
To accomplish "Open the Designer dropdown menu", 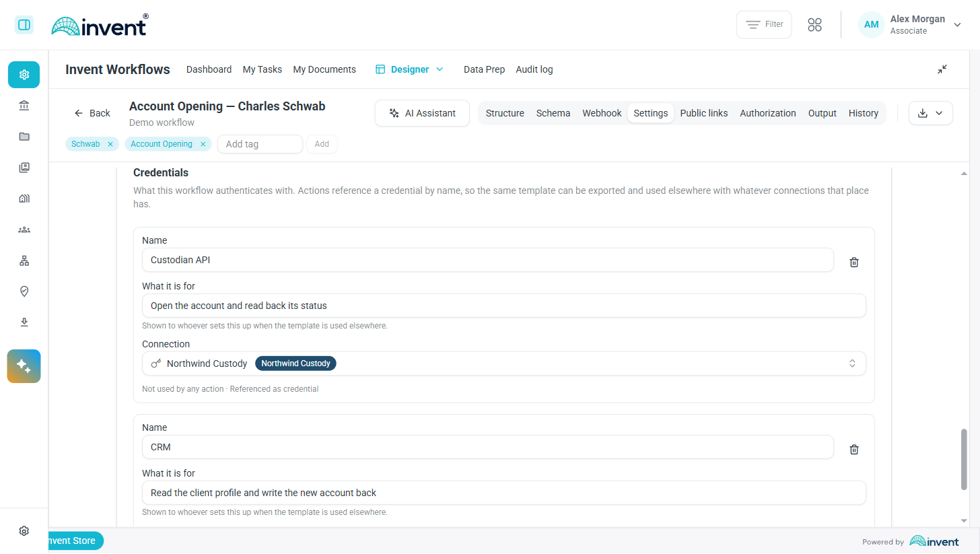I will (x=409, y=69).
